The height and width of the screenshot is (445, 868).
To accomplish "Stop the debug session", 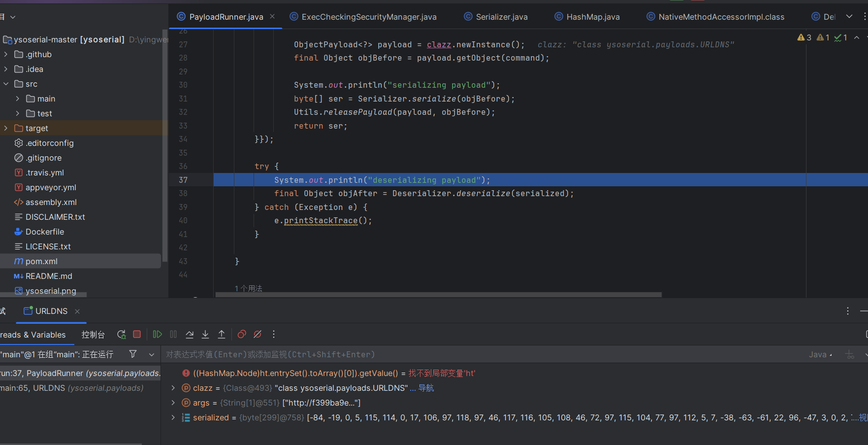I will [137, 335].
